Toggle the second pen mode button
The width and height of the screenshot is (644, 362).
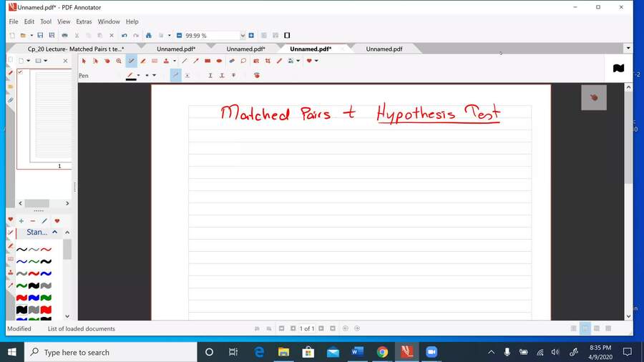pos(187,76)
